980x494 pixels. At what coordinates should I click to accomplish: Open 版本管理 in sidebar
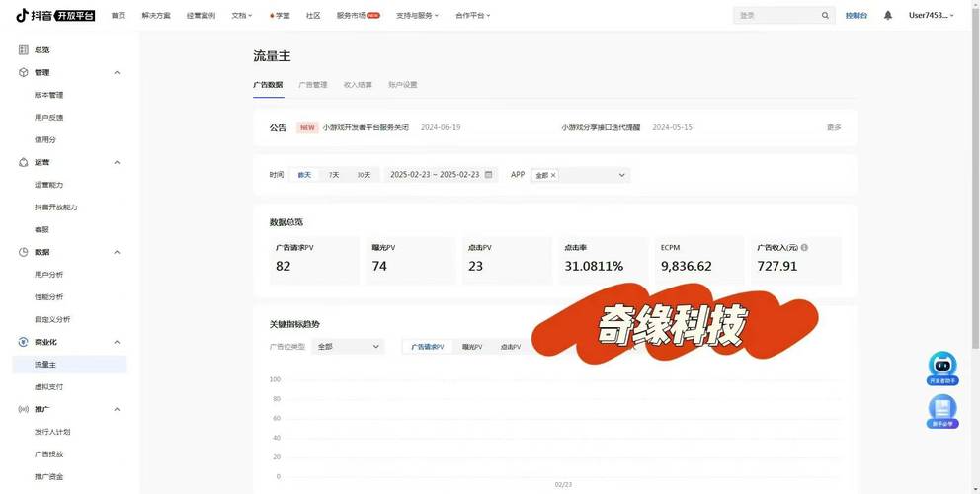(48, 95)
